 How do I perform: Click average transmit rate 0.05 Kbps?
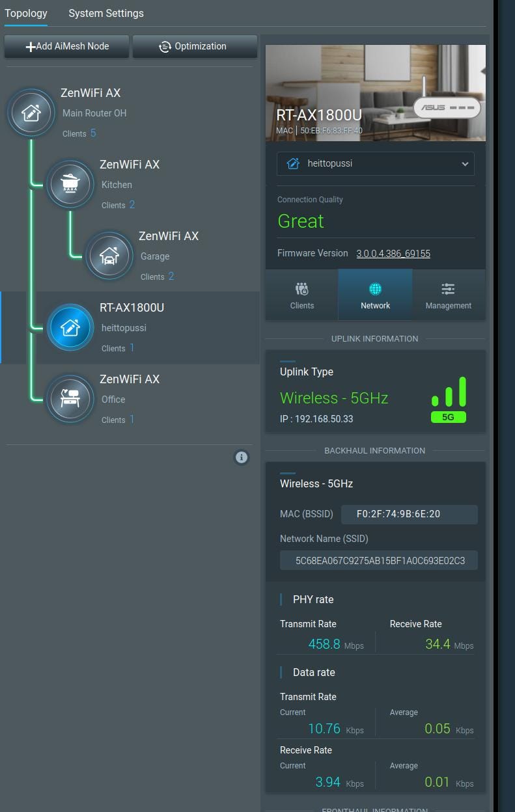click(449, 729)
